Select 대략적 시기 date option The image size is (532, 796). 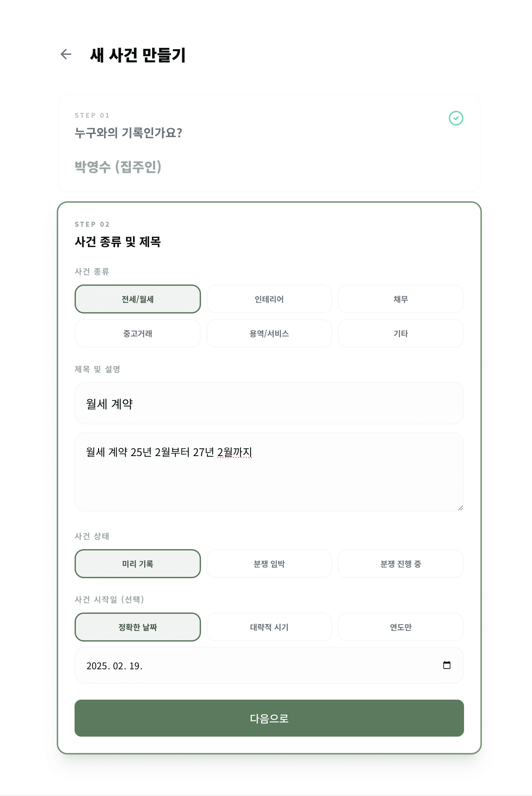tap(269, 627)
